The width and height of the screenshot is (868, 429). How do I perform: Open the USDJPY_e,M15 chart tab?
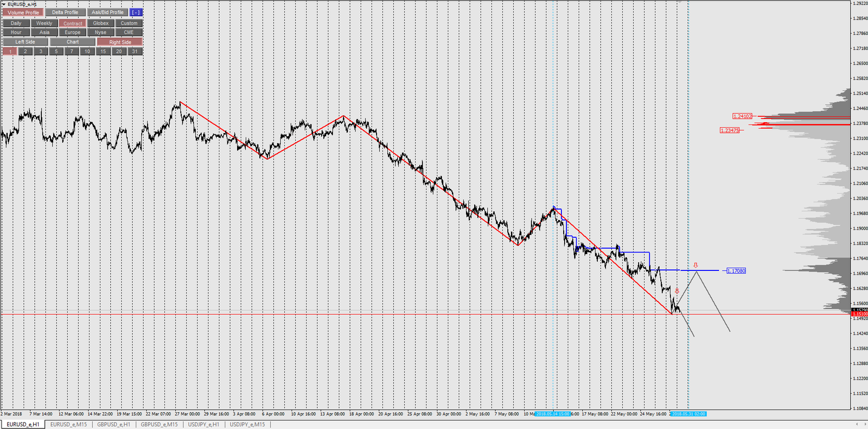pyautogui.click(x=247, y=425)
